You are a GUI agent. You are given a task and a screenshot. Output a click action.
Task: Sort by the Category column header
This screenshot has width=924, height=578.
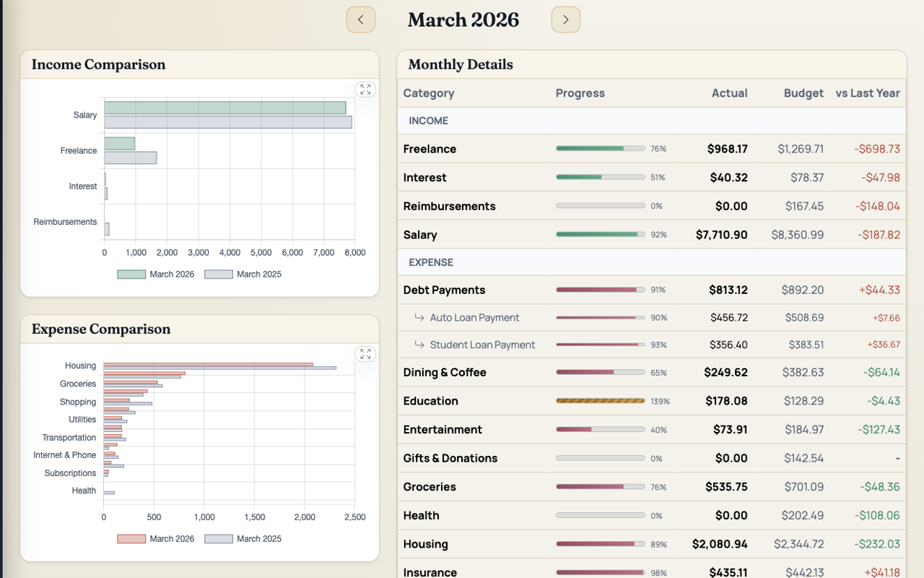click(429, 93)
